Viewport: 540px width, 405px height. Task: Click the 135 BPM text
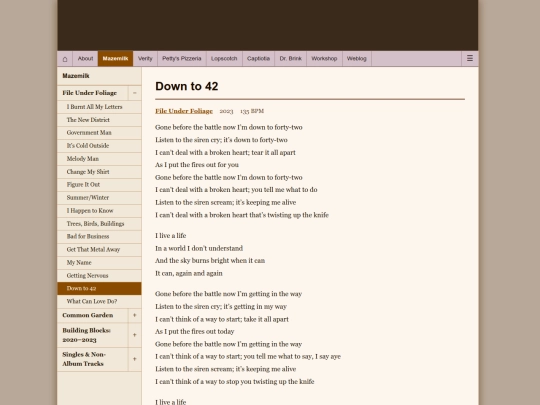coord(252,111)
